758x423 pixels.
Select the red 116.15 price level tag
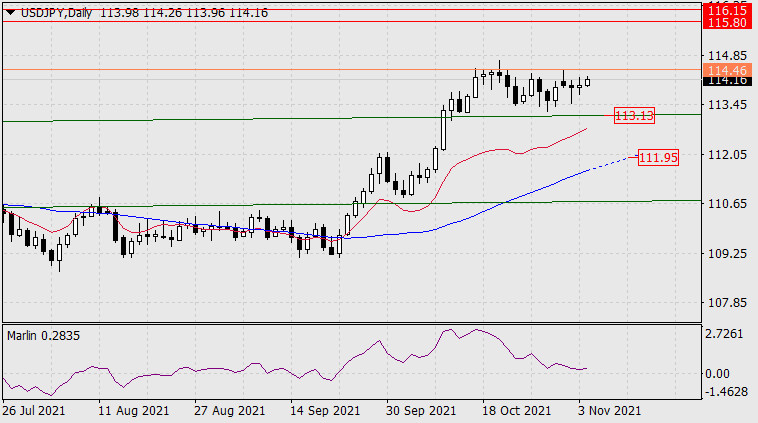pos(727,10)
